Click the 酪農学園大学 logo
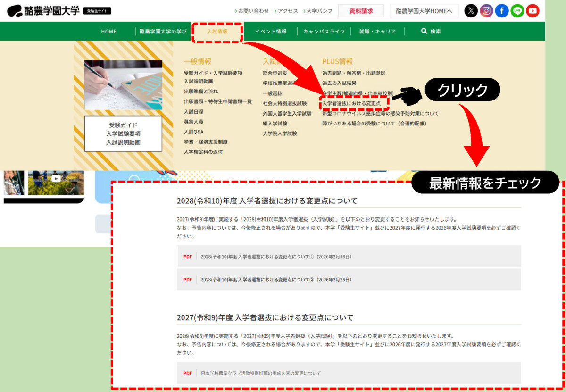 pyautogui.click(x=43, y=10)
